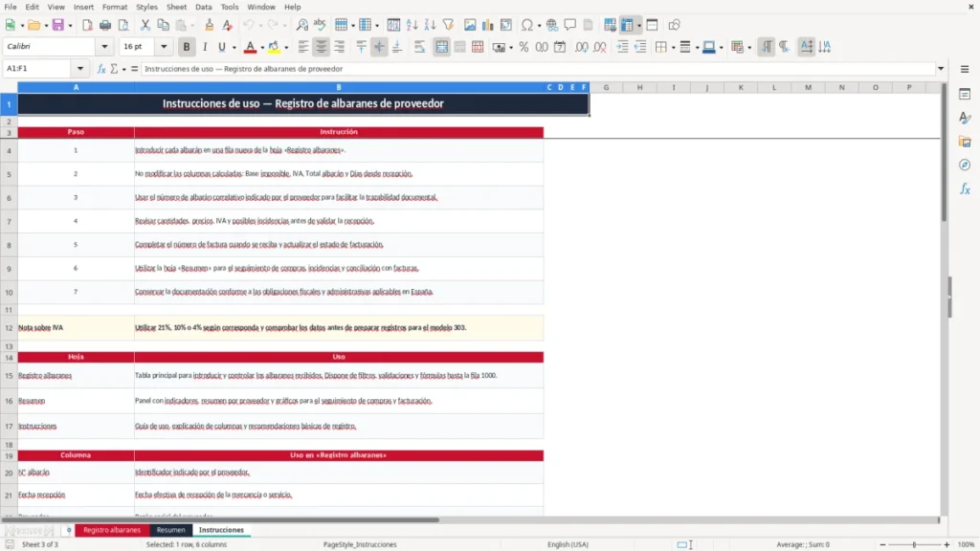
Task: Export the spreadsheet directly as PDF
Action: pos(87,25)
